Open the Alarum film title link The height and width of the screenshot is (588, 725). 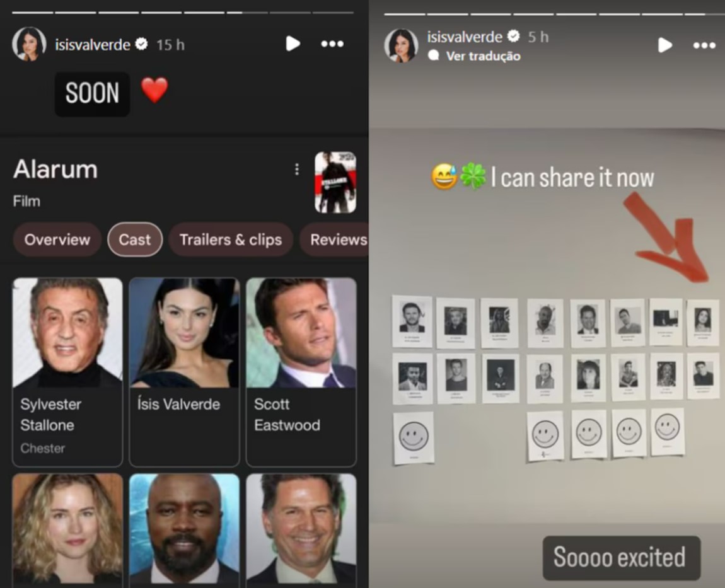(55, 169)
